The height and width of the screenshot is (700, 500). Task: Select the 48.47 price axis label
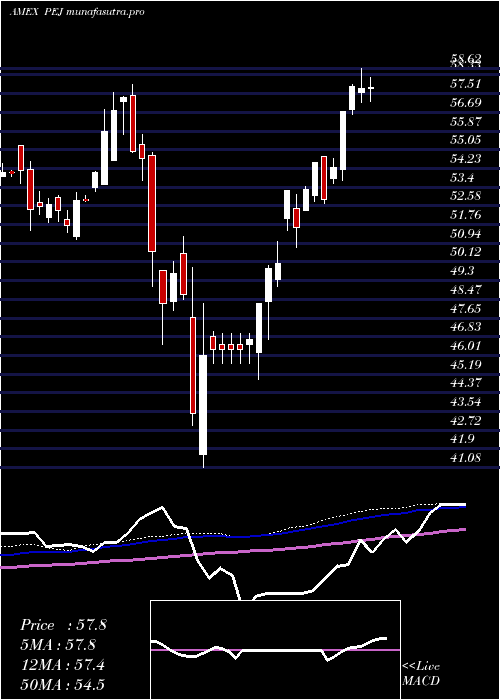pos(466,289)
